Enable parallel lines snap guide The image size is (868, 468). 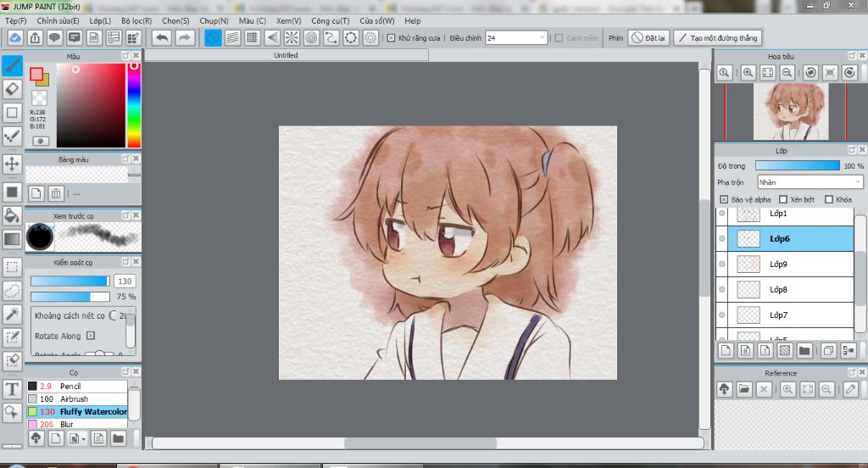(232, 38)
